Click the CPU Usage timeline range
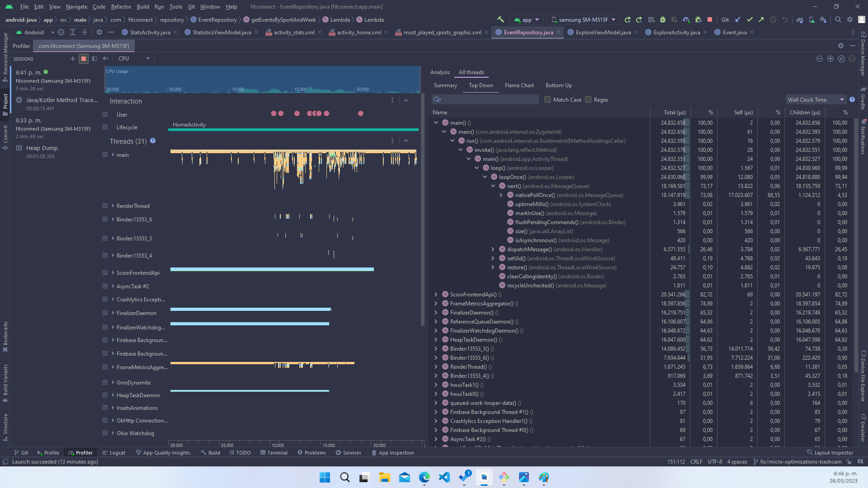The image size is (868, 488). [262, 80]
